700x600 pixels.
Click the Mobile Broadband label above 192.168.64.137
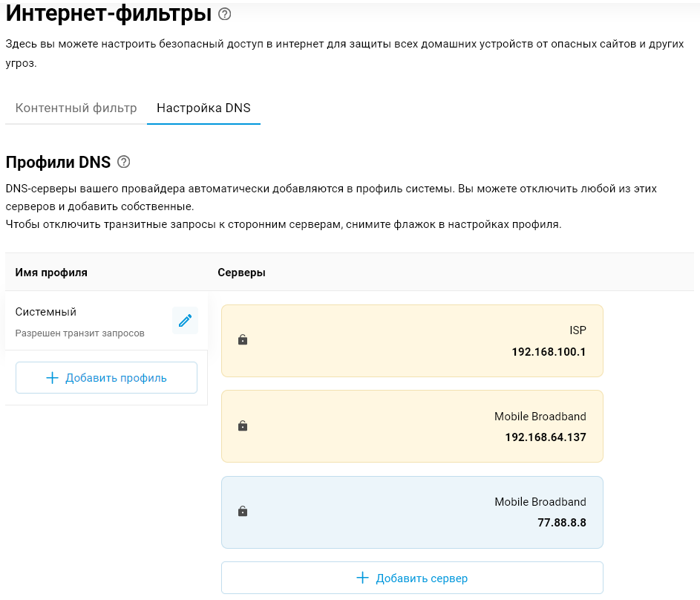coord(540,417)
